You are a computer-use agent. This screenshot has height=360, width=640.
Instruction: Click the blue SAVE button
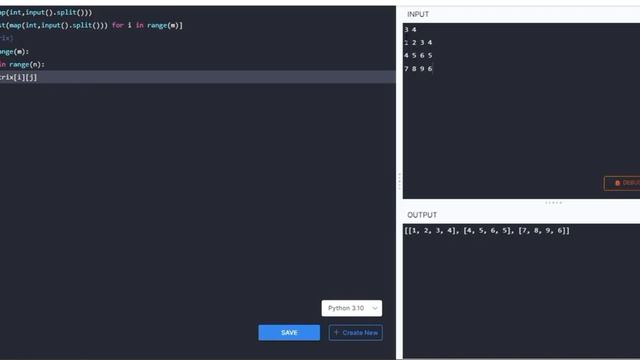289,332
